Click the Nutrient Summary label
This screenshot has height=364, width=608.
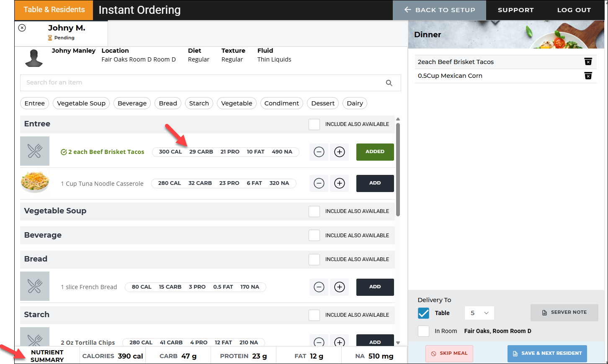[47, 356]
